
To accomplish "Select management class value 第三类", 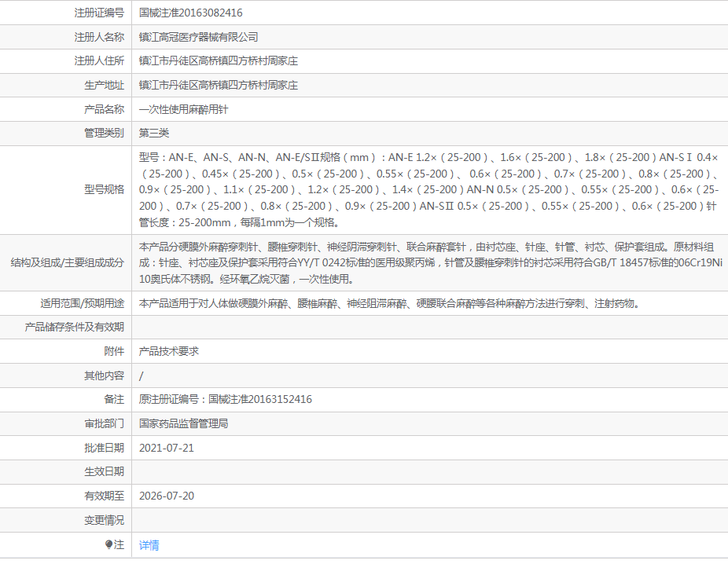I will [154, 133].
